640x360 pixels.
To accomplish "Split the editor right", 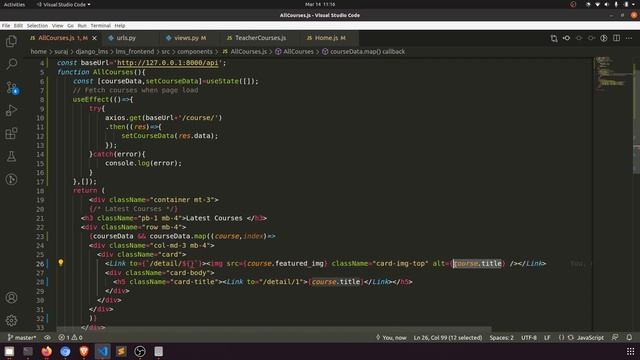I will [616, 38].
